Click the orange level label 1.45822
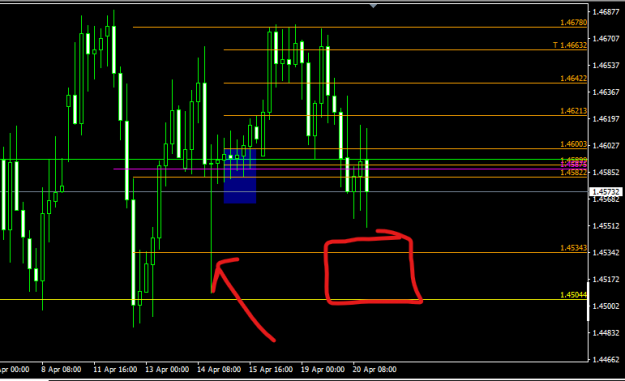625x381 pixels. pyautogui.click(x=573, y=172)
